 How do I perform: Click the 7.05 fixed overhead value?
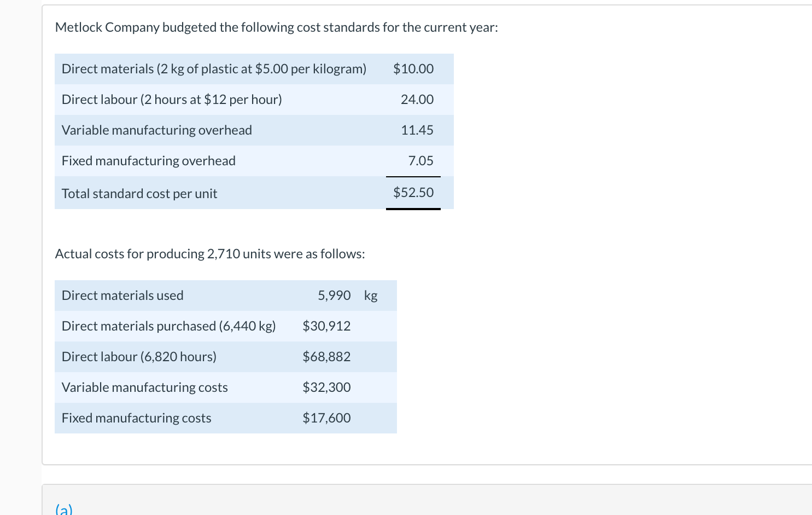pyautogui.click(x=420, y=161)
